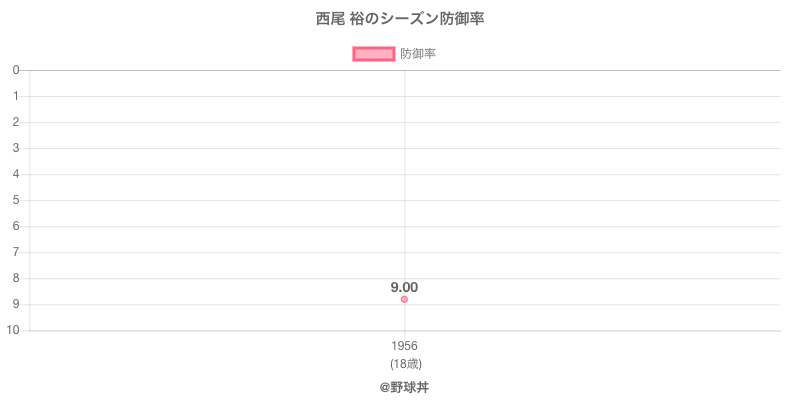Click y-axis tick label 1

pyautogui.click(x=17, y=96)
